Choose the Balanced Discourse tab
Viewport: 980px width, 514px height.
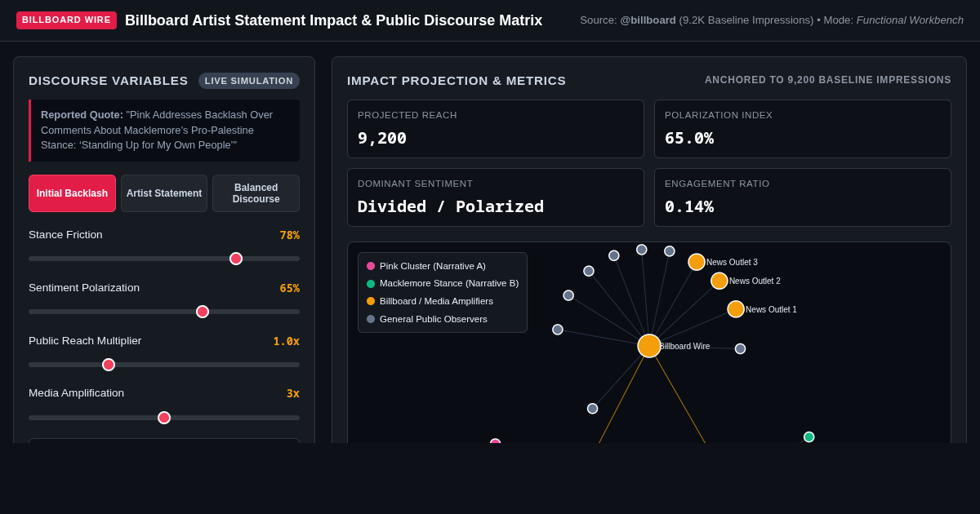click(256, 193)
